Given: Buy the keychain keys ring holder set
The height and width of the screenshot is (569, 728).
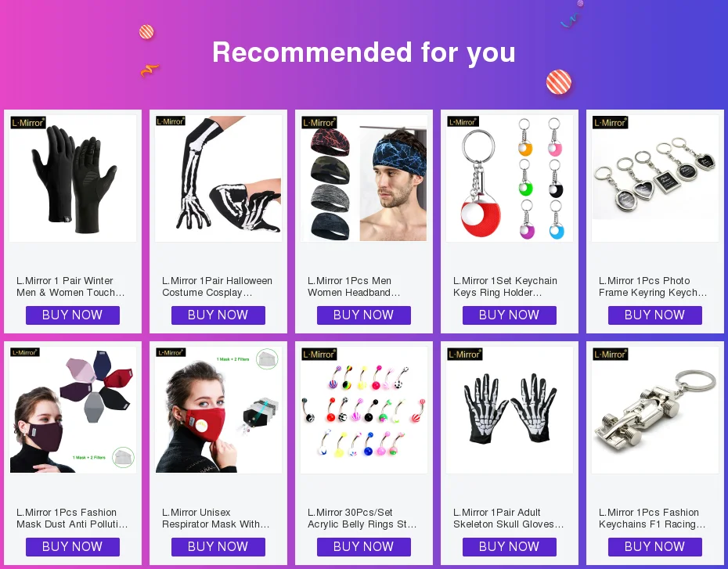Looking at the screenshot, I should (x=510, y=315).
